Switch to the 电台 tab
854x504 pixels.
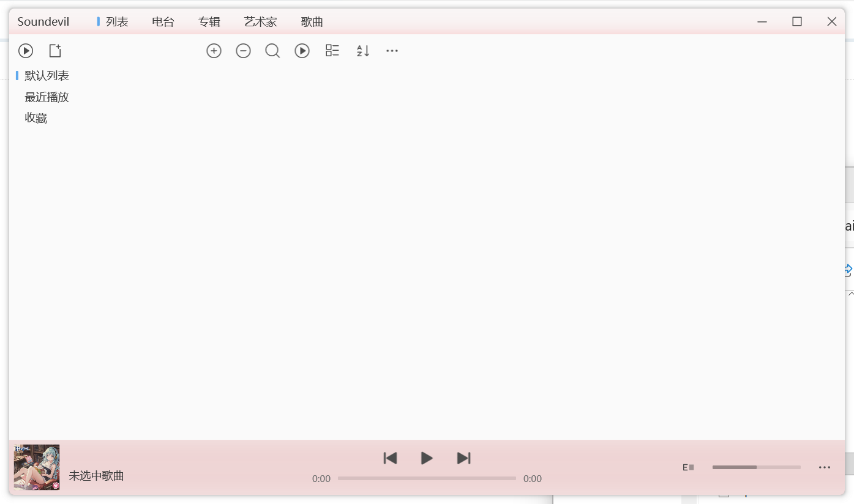pyautogui.click(x=162, y=21)
